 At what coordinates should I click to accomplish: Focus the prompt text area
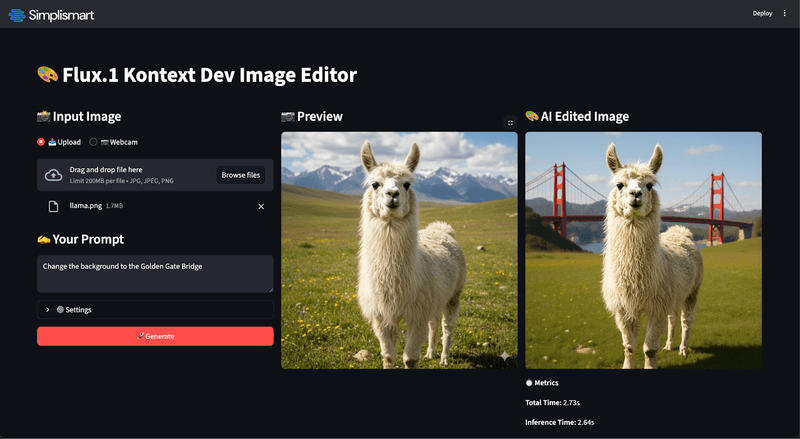pyautogui.click(x=155, y=274)
